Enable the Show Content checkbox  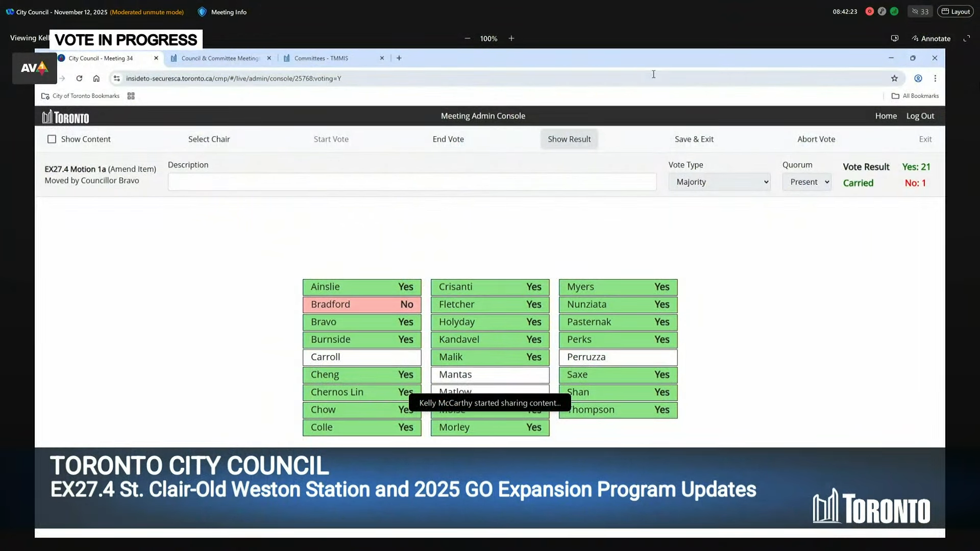[52, 139]
